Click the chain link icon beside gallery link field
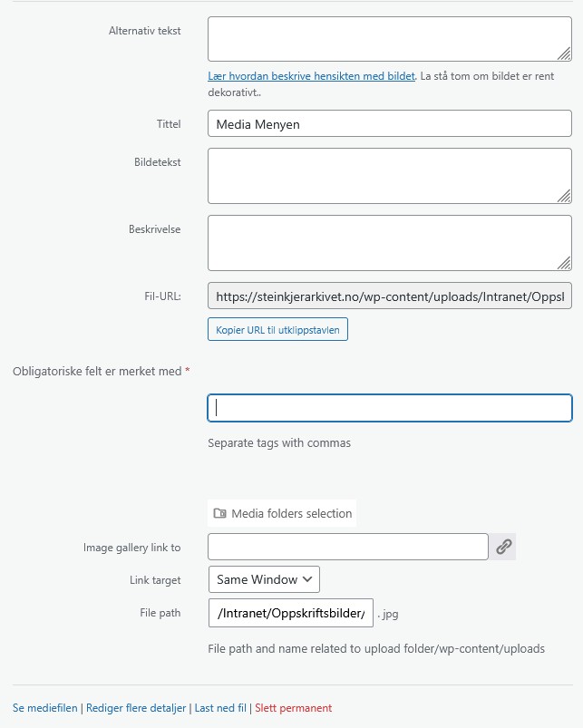Viewport: 583px width, 728px height. coord(504,547)
